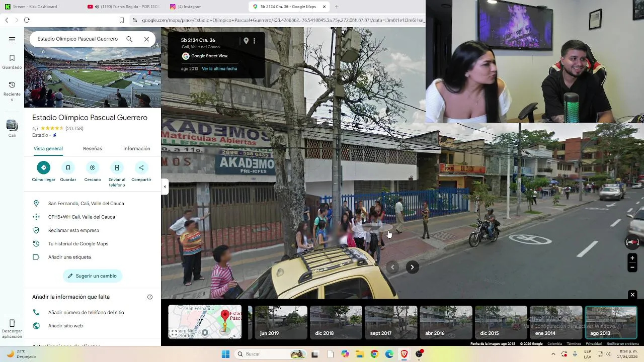The width and height of the screenshot is (644, 362).
Task: Click Ver la última fecha link
Action: pos(219,69)
